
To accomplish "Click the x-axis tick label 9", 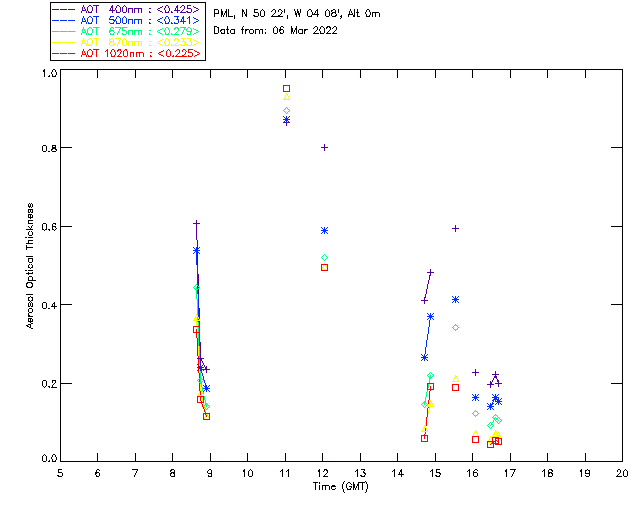I will (x=210, y=473).
